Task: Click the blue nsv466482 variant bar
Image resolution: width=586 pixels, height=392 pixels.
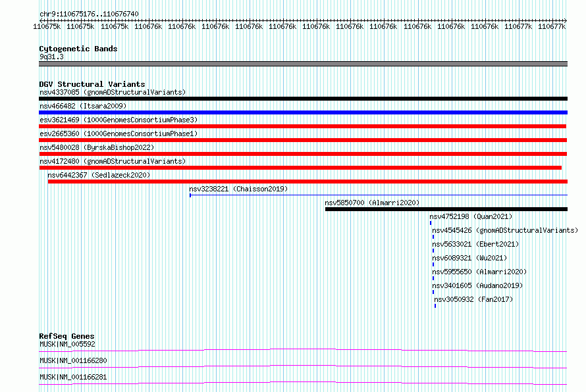Action: point(303,112)
